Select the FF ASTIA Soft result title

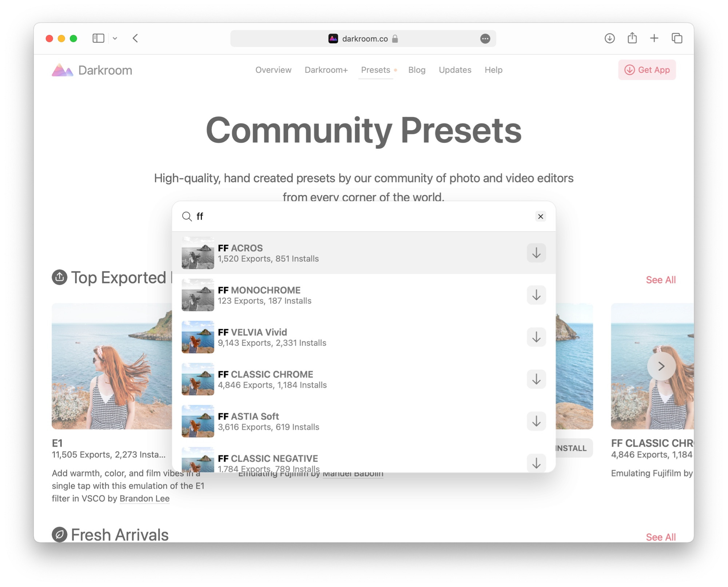click(248, 416)
